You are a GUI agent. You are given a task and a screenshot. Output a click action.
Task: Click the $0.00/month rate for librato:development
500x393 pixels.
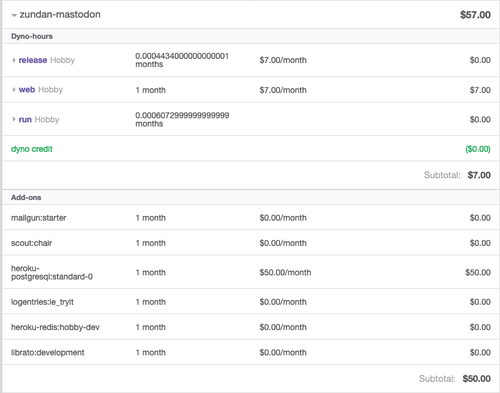(283, 353)
